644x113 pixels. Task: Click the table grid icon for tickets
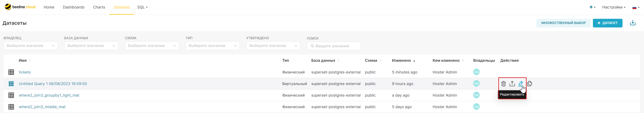click(x=11, y=72)
